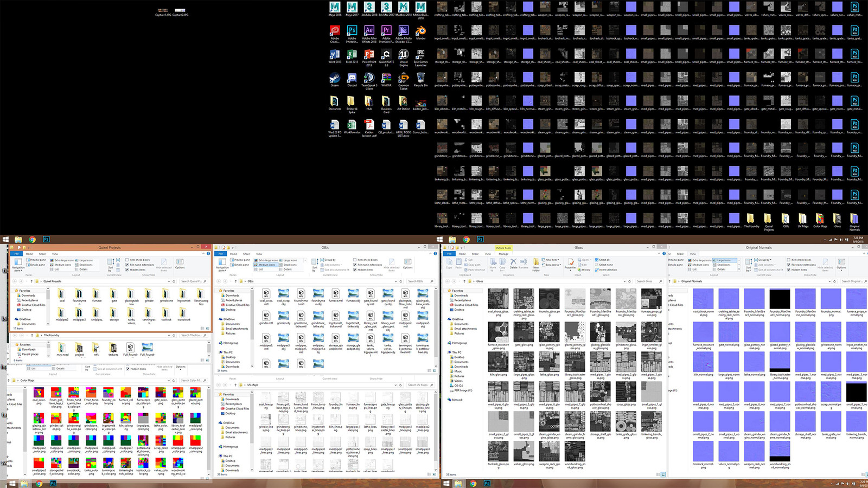Expand the address bar dropdown in the OBJs window
Image resolution: width=868 pixels, height=488 pixels.
pos(396,281)
